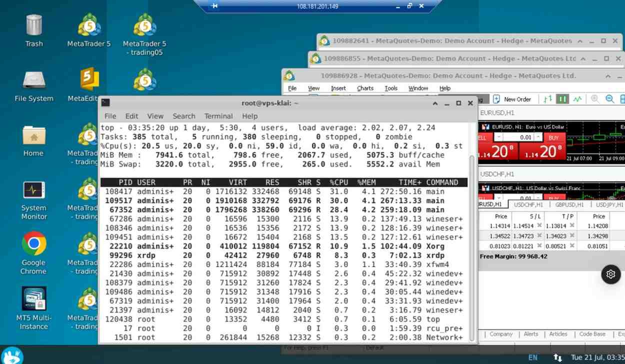Image resolution: width=625 pixels, height=364 pixels.
Task: Open the terminal File menu
Action: pyautogui.click(x=110, y=116)
